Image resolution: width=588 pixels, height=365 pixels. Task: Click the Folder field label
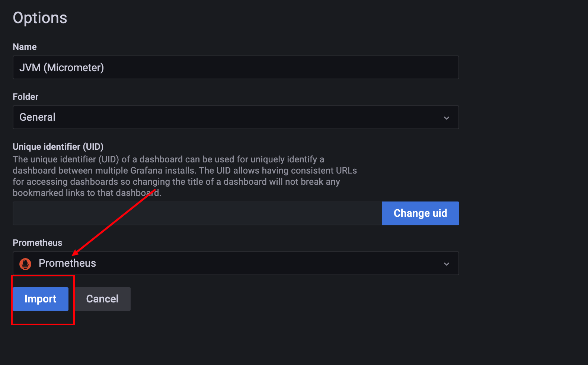(x=25, y=97)
